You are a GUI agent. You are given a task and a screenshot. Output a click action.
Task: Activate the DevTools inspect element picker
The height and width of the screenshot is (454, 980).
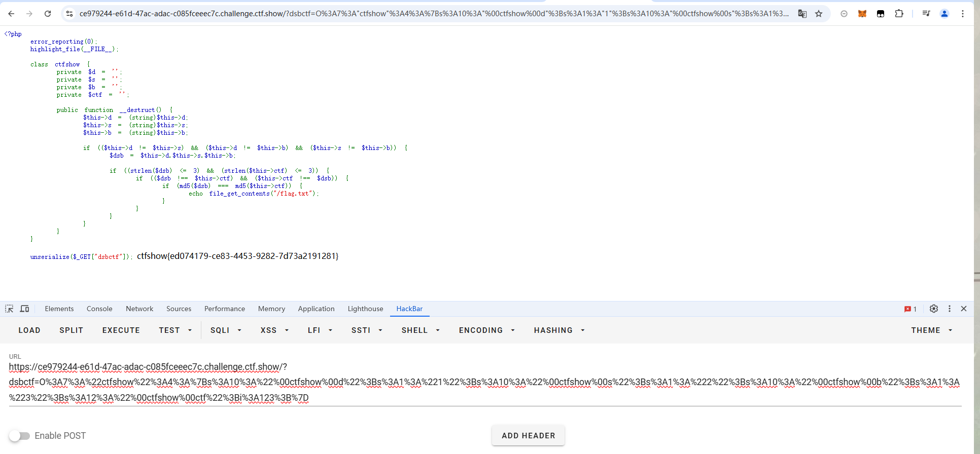click(x=9, y=309)
